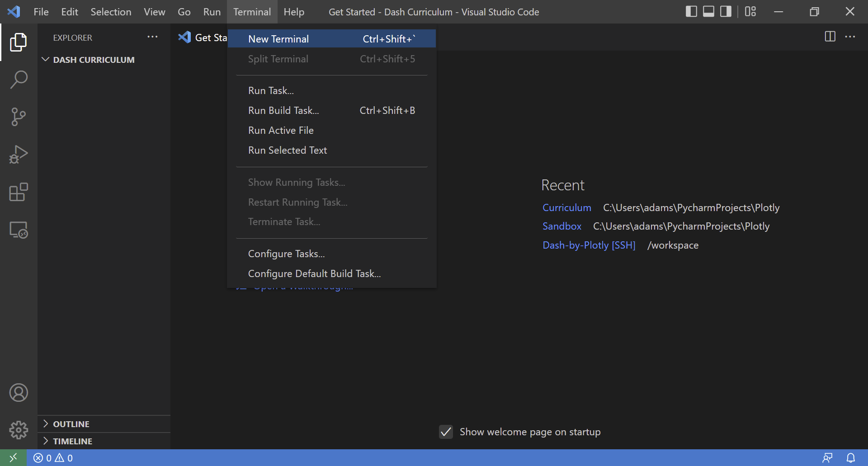Image resolution: width=868 pixels, height=466 pixels.
Task: Click split editor right icon
Action: coord(830,37)
